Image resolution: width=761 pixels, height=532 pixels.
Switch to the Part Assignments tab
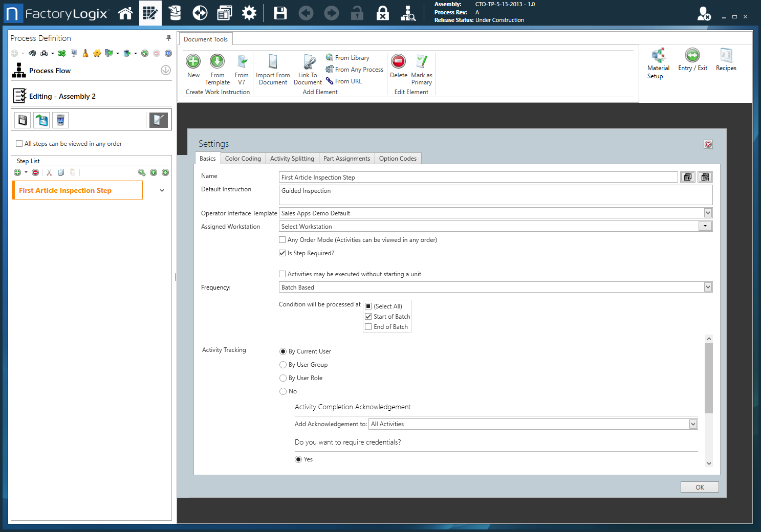[x=346, y=158]
